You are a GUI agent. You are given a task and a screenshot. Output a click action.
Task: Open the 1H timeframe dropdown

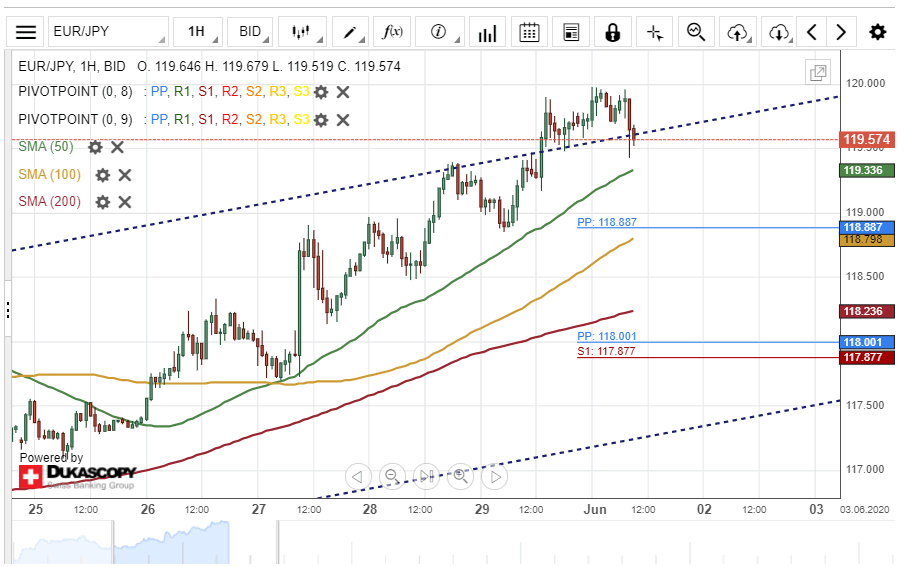tap(197, 32)
